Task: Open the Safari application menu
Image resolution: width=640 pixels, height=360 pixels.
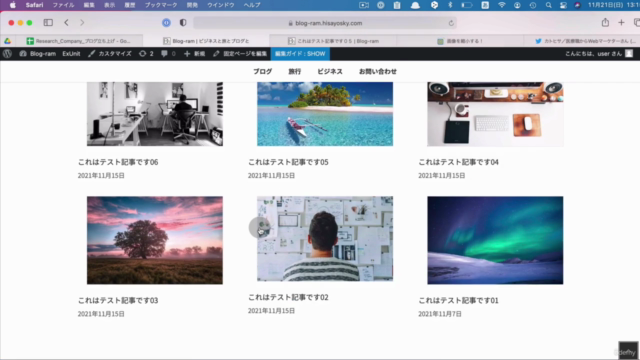Action: 34,5
